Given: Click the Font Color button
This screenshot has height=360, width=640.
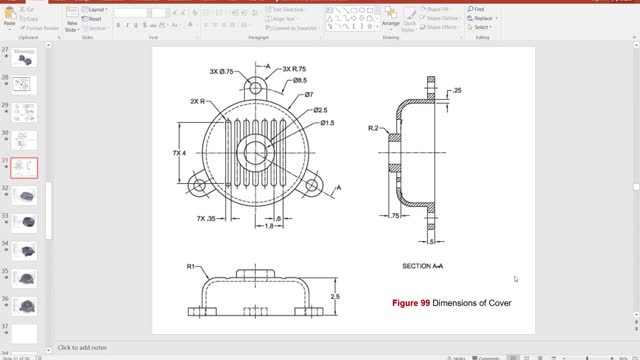Looking at the screenshot, I should [190, 25].
